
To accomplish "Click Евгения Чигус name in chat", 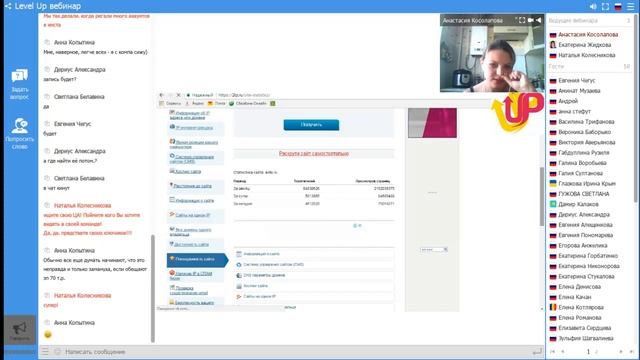I will click(73, 124).
